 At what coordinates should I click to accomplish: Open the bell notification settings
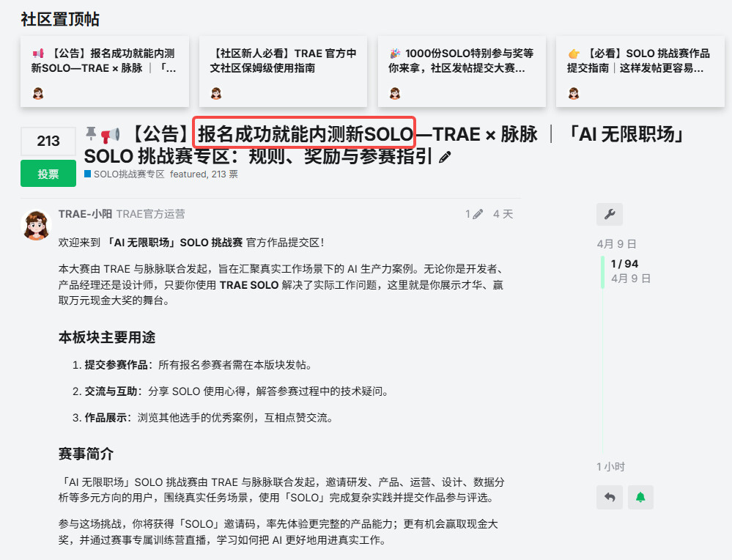[x=640, y=497]
